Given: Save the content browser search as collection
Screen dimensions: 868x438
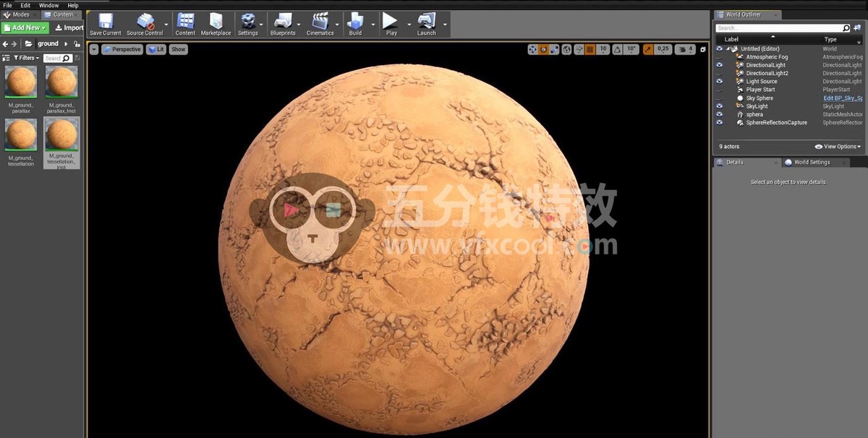Looking at the screenshot, I should point(77,58).
